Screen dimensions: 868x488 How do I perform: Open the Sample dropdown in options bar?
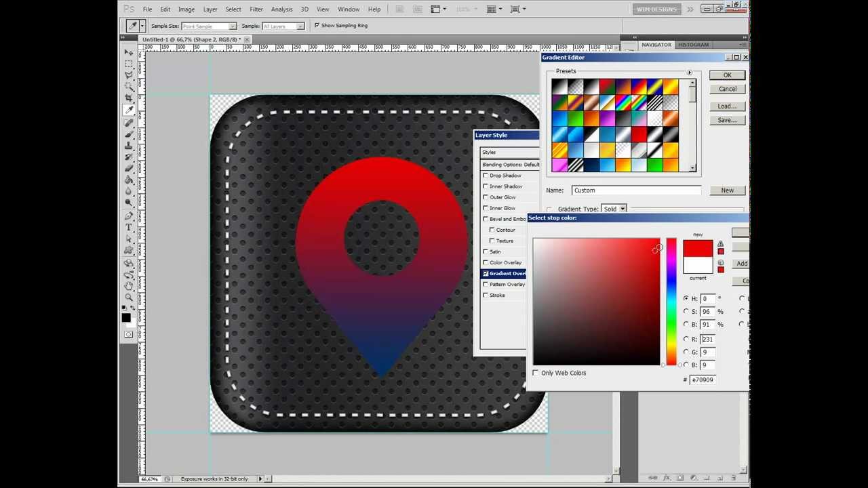299,25
